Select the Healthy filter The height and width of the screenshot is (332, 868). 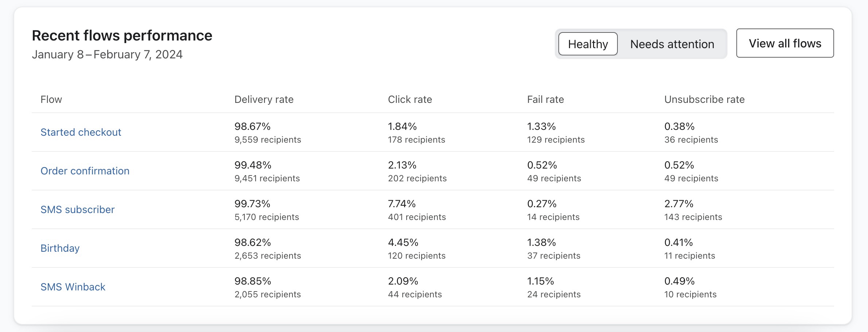click(587, 44)
